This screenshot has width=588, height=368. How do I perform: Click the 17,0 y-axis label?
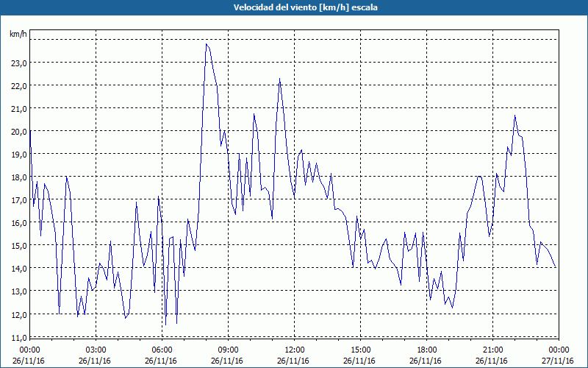(x=19, y=200)
